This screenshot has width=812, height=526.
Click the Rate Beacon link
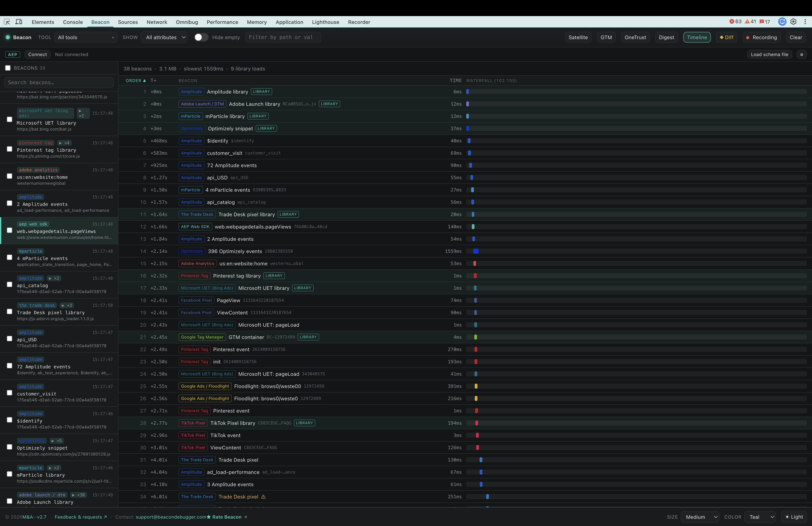(224, 517)
